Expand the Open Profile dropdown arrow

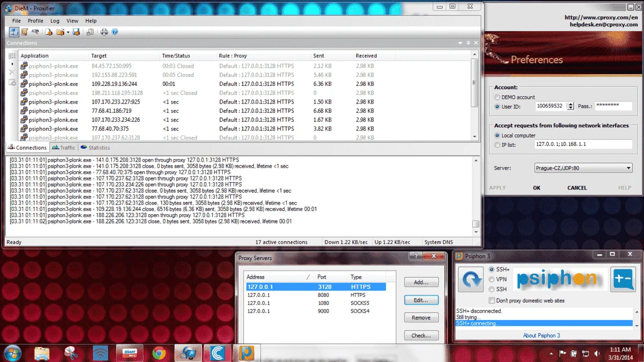coord(68,32)
